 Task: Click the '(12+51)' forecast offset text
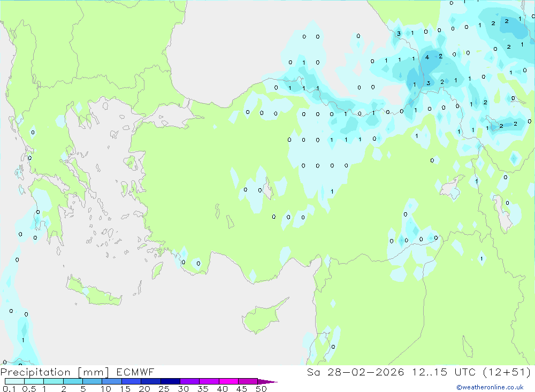pyautogui.click(x=507, y=372)
